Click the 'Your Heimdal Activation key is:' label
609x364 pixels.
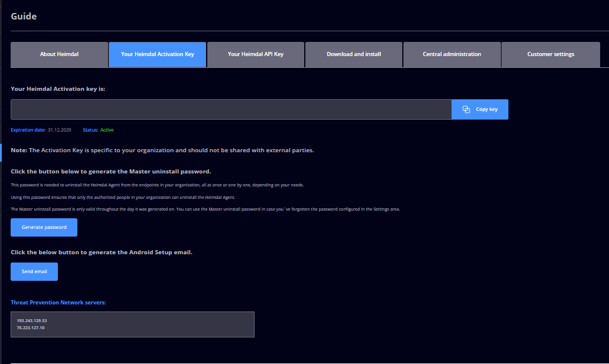tap(58, 89)
